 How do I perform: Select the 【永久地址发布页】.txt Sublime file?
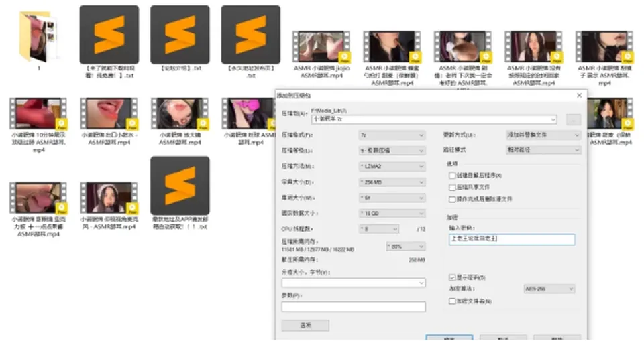(250, 42)
